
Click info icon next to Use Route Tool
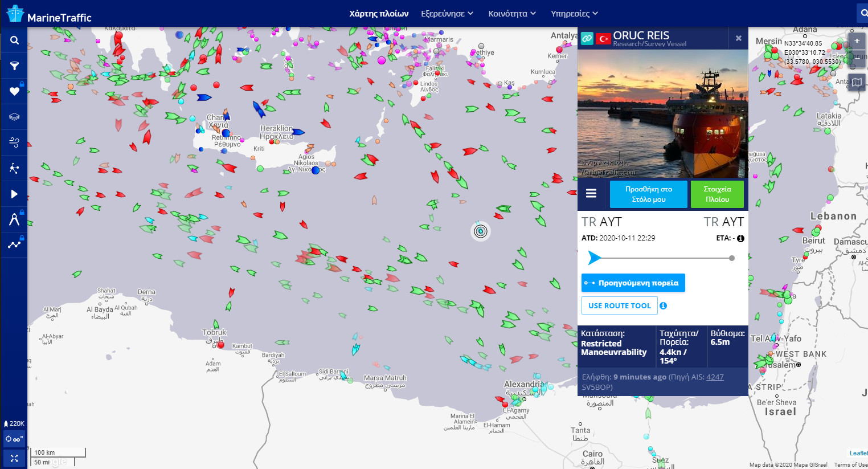663,306
